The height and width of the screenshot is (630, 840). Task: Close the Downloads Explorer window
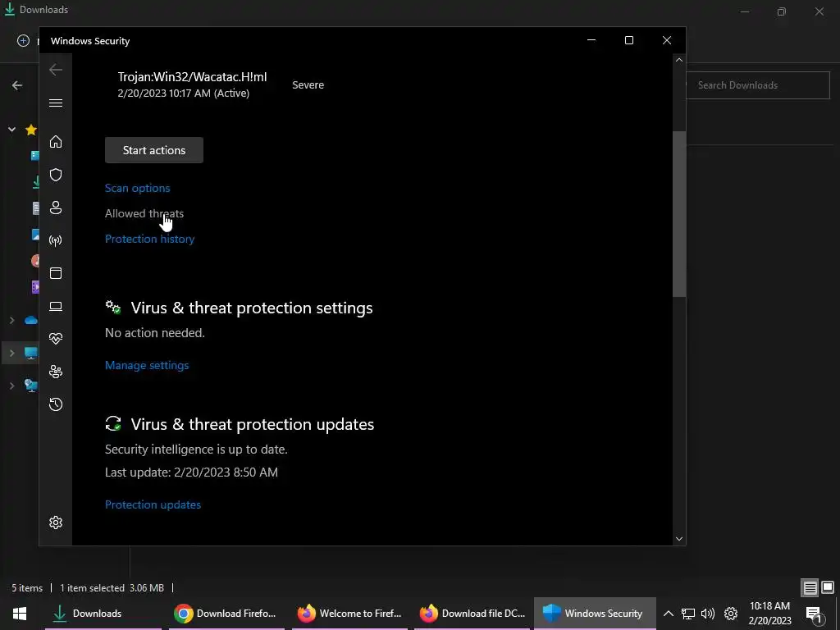819,11
